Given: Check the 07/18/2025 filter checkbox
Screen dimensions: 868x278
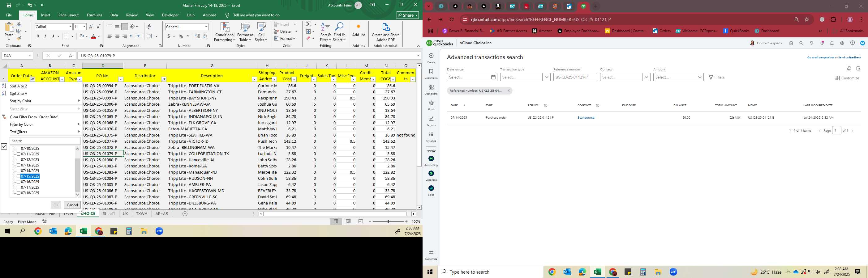Looking at the screenshot, I should 19,193.
